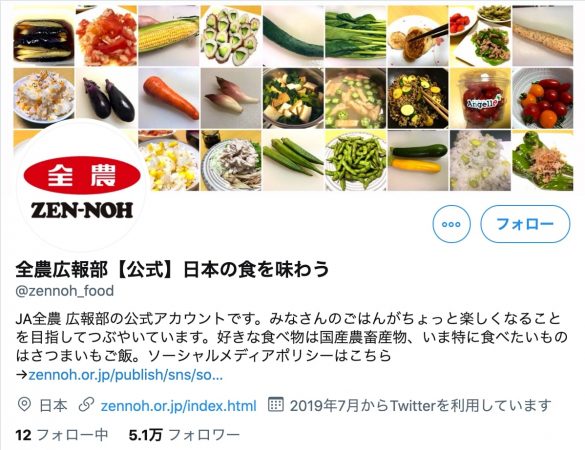Click the @zennoh_food handle text

point(65,291)
